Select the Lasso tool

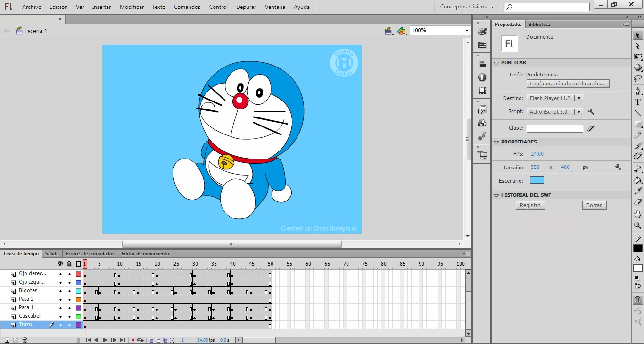pyautogui.click(x=637, y=78)
